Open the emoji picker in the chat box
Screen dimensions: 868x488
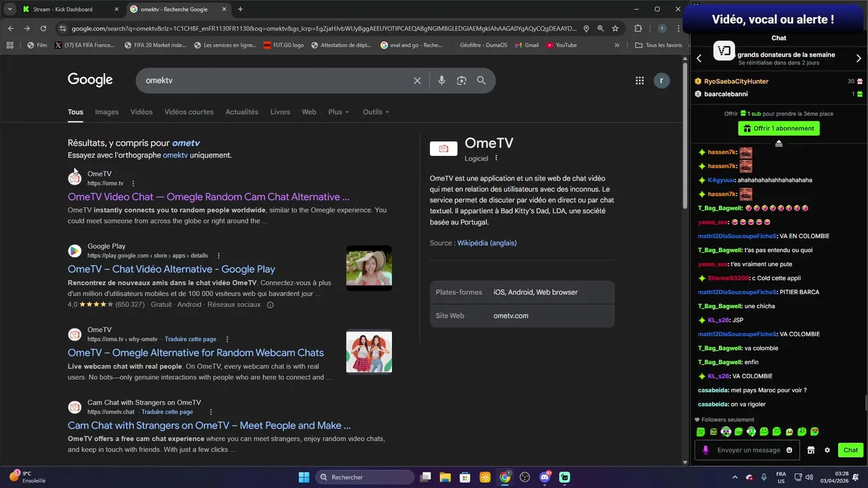click(x=789, y=450)
